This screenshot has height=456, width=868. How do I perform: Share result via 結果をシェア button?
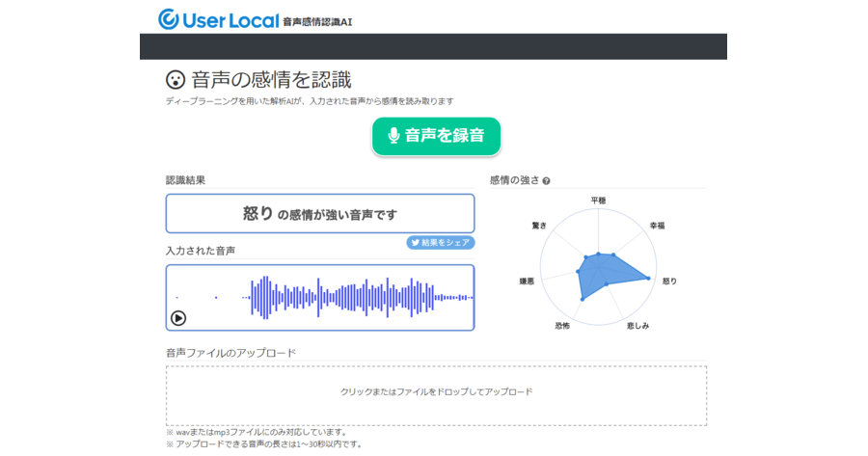pyautogui.click(x=441, y=242)
